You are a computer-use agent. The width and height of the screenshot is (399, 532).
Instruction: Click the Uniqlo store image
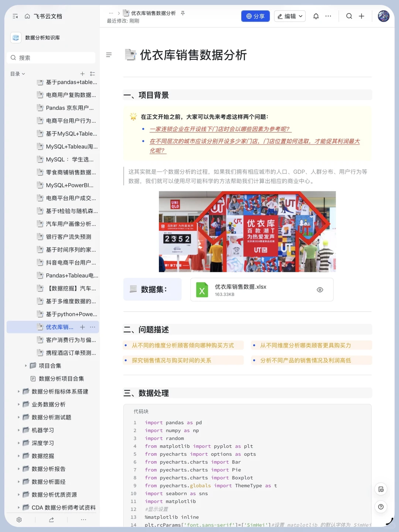point(247,232)
